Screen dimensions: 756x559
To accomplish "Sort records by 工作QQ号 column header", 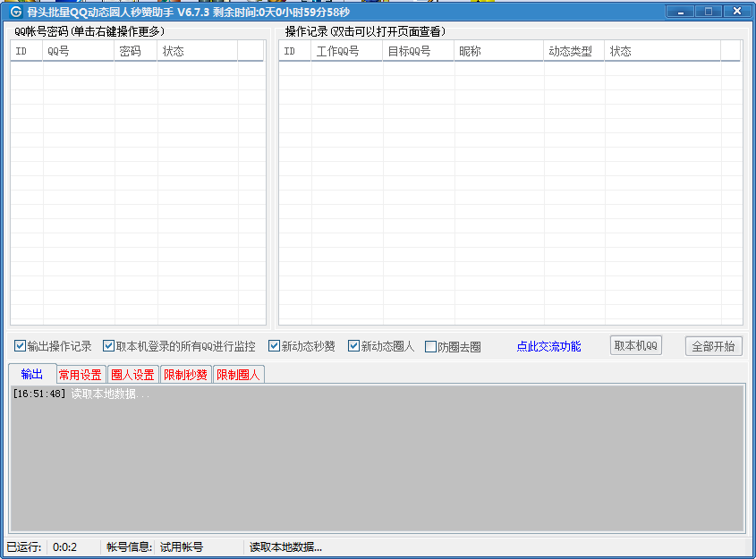I will (x=347, y=51).
